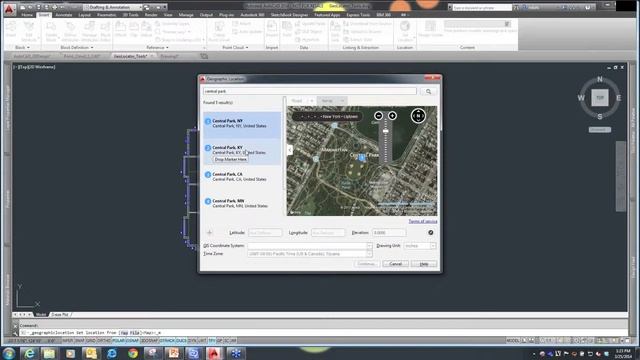Viewport: 640px width, 360px height.
Task: Click the Latitude input field
Action: coord(265,233)
